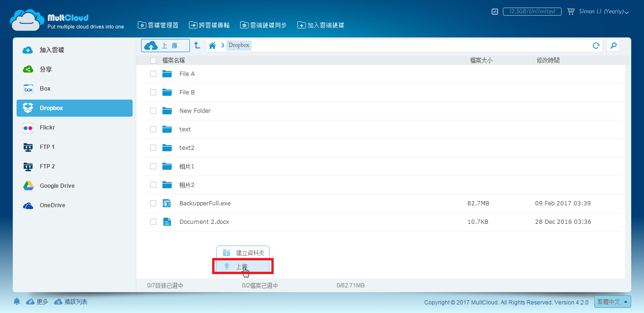This screenshot has height=313, width=644.
Task: Check the box for BackupperFull.exe
Action: coord(153,203)
